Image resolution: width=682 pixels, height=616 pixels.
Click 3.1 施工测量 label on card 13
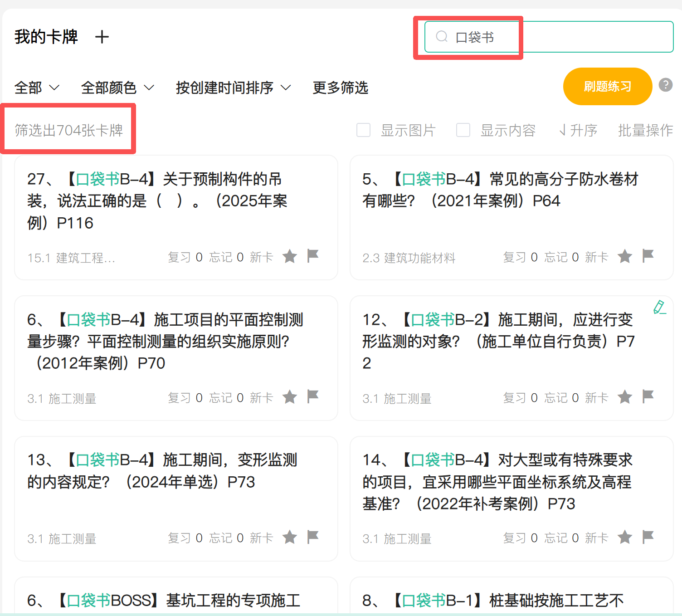[x=62, y=539]
